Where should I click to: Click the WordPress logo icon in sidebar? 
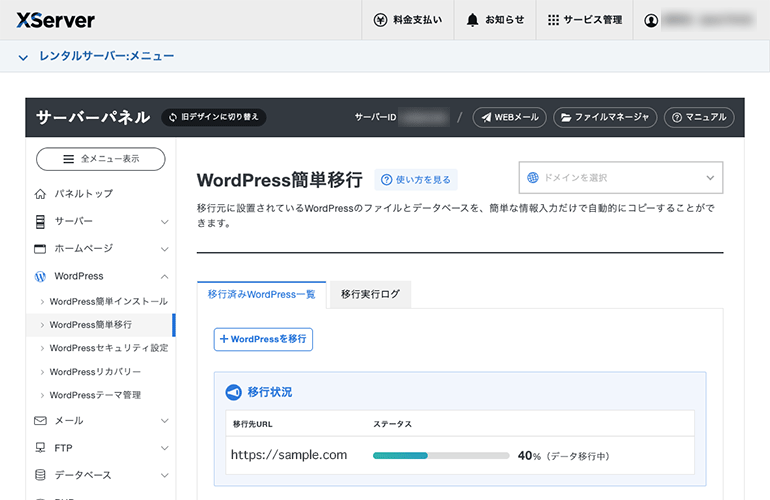tap(40, 277)
